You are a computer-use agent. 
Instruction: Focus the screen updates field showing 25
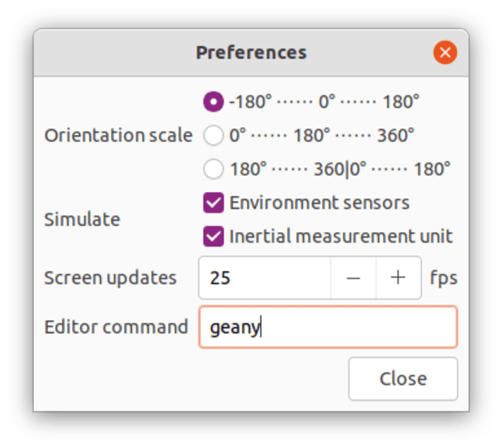coord(264,278)
